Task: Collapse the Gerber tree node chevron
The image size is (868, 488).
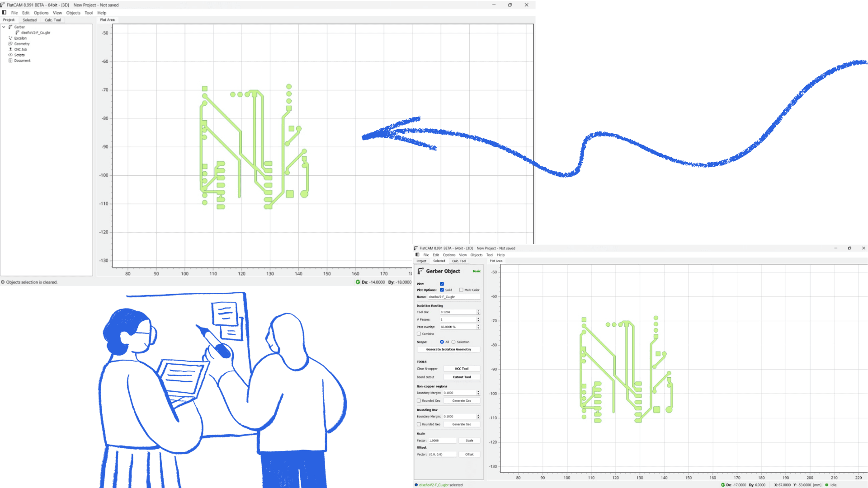Action: 4,27
